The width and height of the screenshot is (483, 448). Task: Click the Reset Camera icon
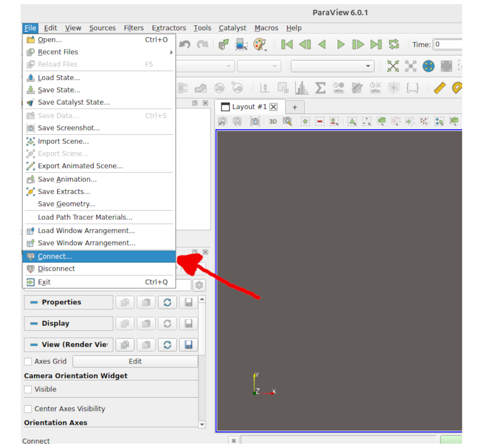(393, 66)
